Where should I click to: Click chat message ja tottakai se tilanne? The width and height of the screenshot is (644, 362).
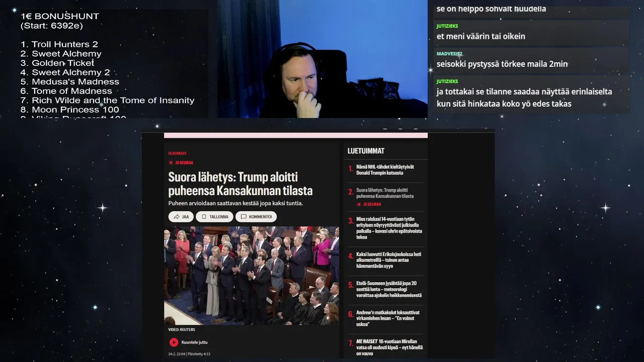524,98
